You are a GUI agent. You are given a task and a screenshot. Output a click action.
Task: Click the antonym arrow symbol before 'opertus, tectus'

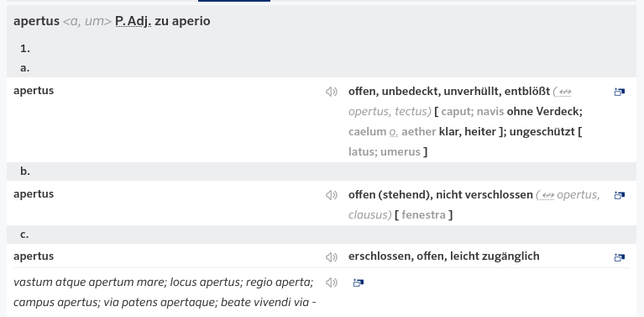pos(565,92)
